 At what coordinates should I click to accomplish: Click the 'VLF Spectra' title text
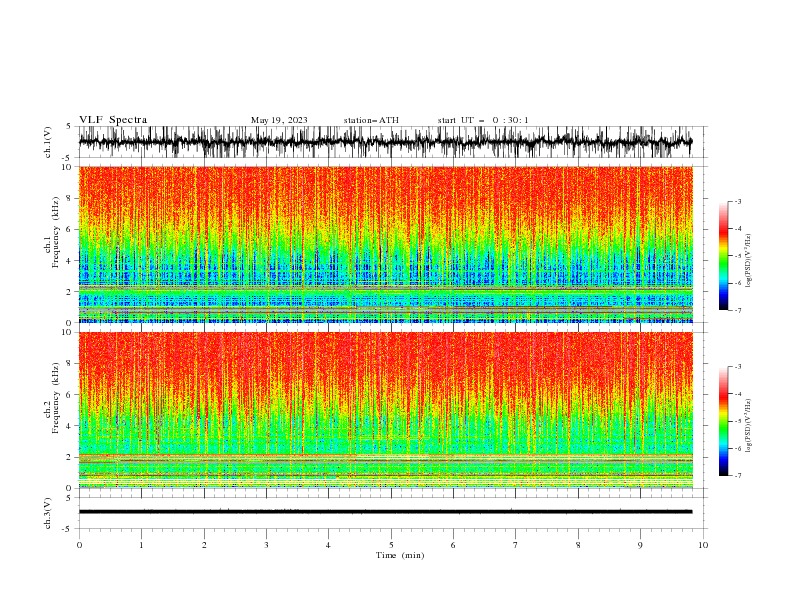[x=113, y=120]
